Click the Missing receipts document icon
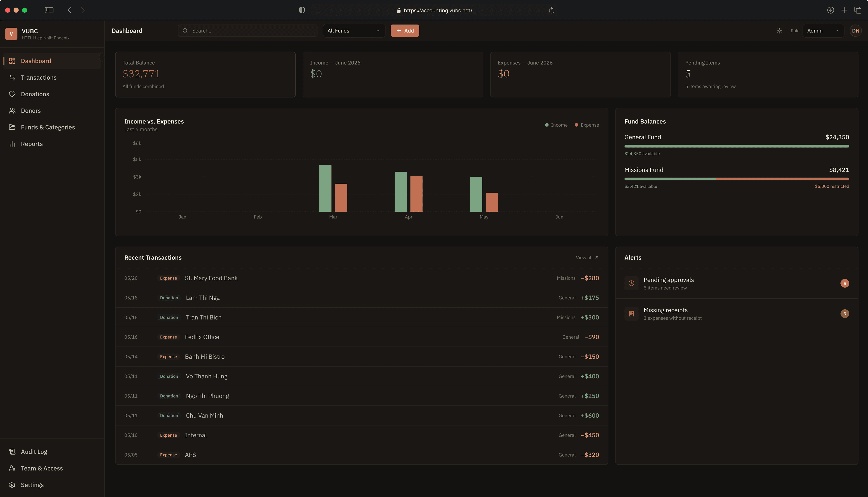 point(631,314)
